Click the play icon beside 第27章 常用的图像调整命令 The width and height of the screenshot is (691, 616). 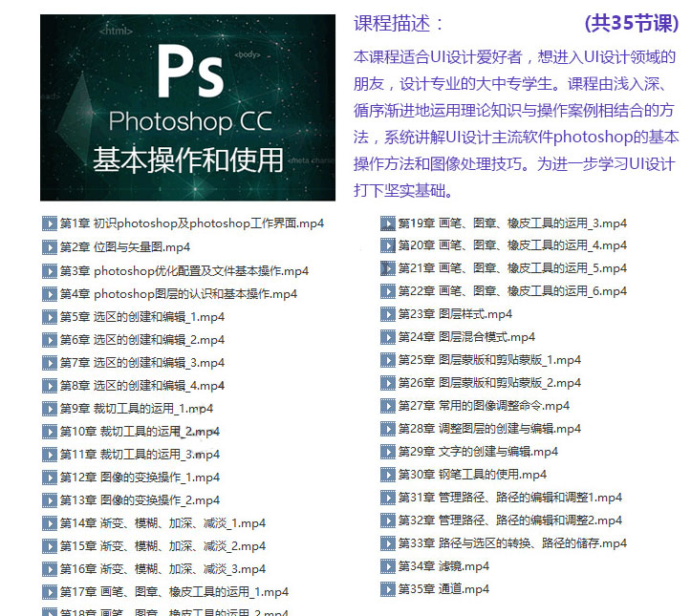click(388, 406)
